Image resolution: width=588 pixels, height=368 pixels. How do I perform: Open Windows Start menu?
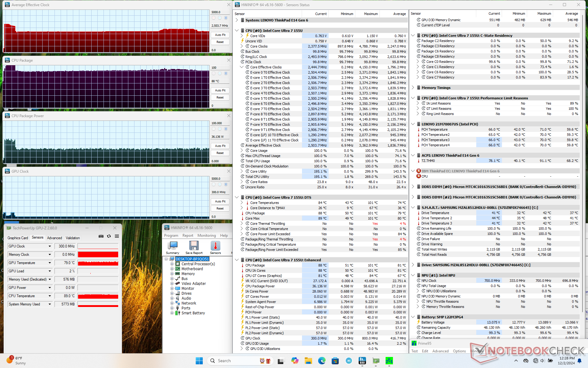tap(199, 361)
